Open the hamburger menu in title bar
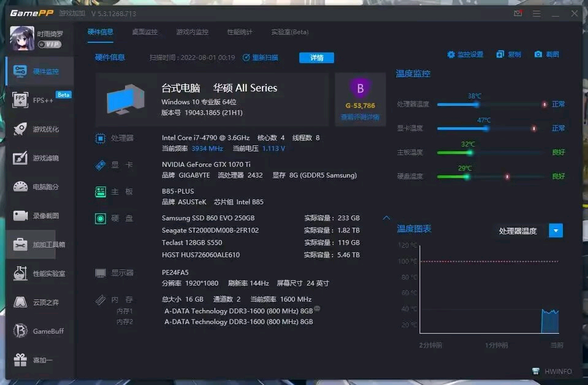 pos(536,13)
